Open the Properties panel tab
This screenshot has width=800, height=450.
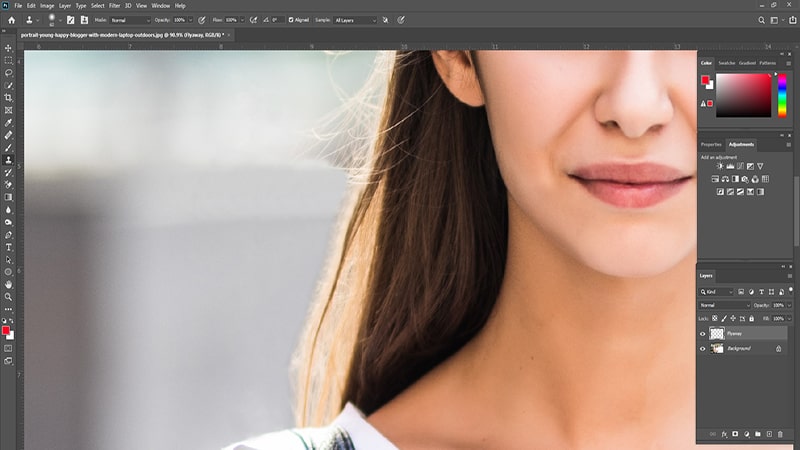coord(711,144)
